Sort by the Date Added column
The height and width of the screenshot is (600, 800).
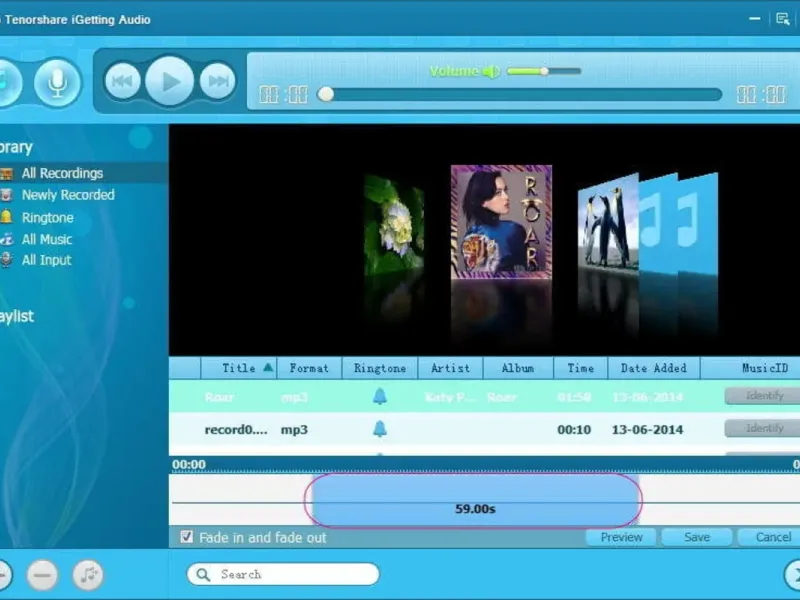coord(654,368)
